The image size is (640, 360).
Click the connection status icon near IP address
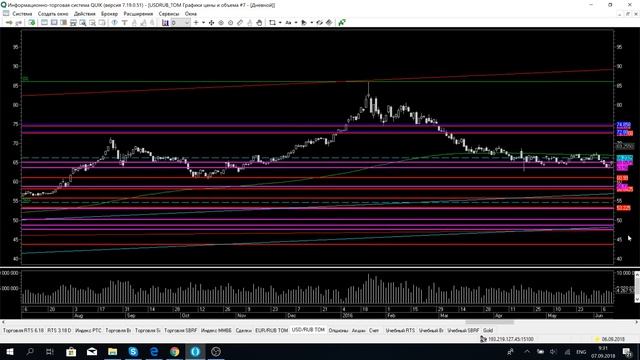pyautogui.click(x=483, y=339)
